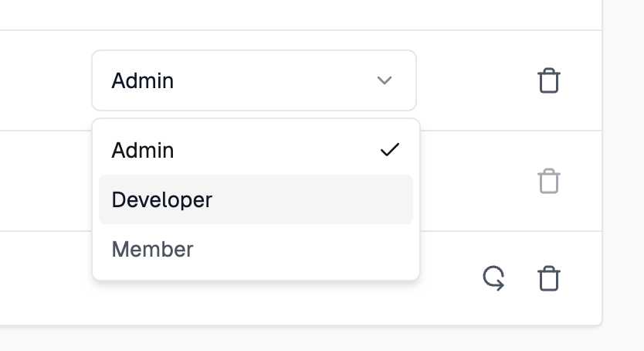The image size is (644, 351).
Task: Click the checkmark beside the Admin option
Action: click(390, 150)
